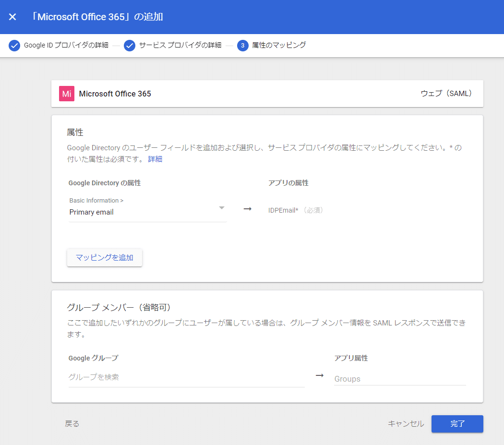Close the Microsoft Office 365 add dialog
The height and width of the screenshot is (445, 504).
pos(12,17)
